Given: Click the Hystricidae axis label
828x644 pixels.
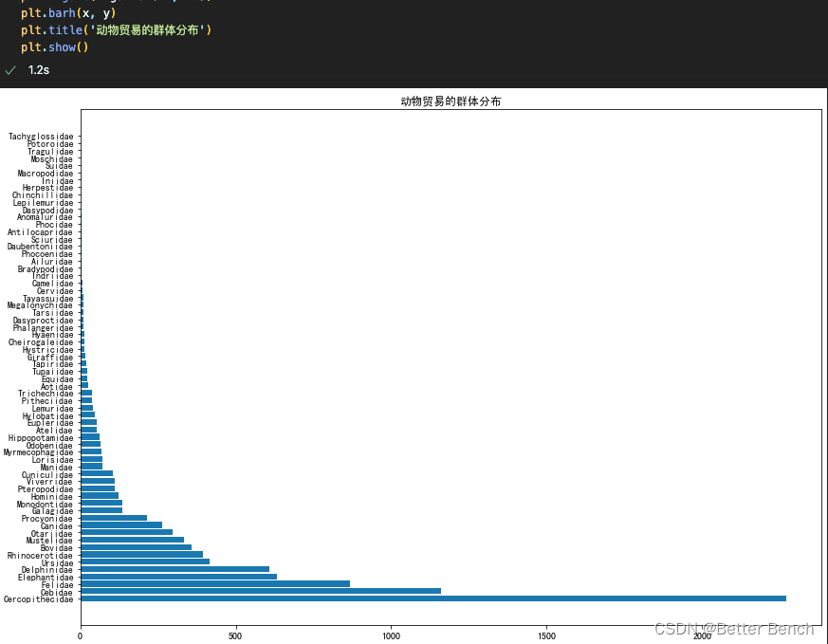Looking at the screenshot, I should click(48, 350).
